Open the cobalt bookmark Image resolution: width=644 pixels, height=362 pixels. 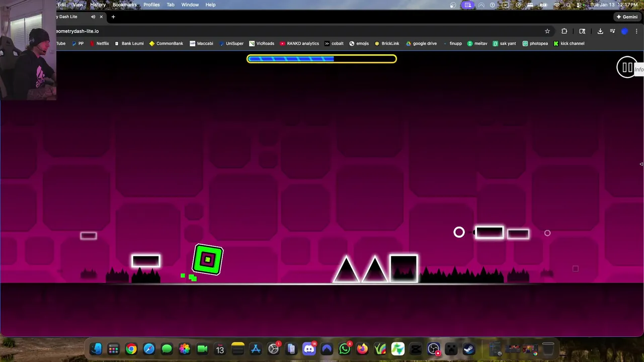coord(334,43)
